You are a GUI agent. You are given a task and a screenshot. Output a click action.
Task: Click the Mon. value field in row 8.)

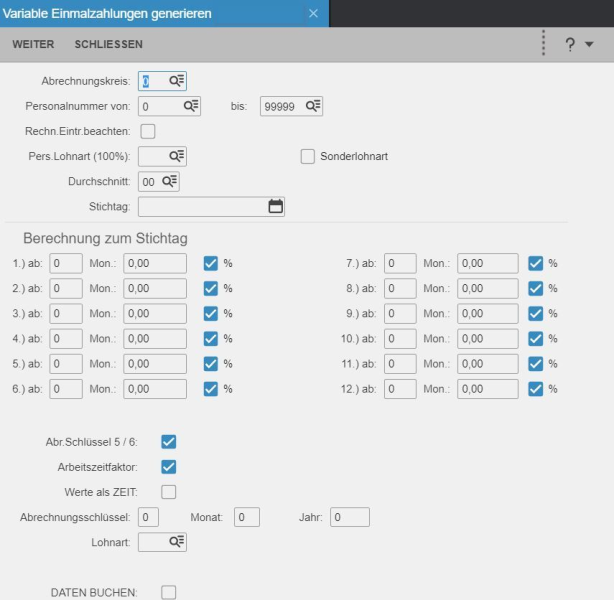pyautogui.click(x=488, y=288)
